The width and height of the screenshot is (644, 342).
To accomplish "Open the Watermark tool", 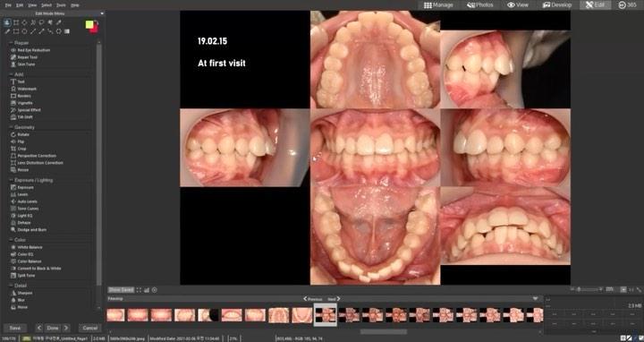I will click(x=23, y=89).
